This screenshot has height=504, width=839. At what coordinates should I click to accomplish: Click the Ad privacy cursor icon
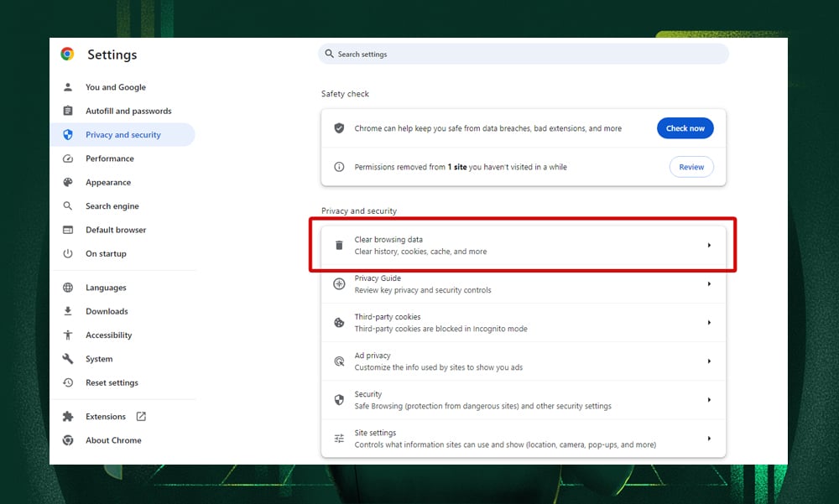click(339, 361)
